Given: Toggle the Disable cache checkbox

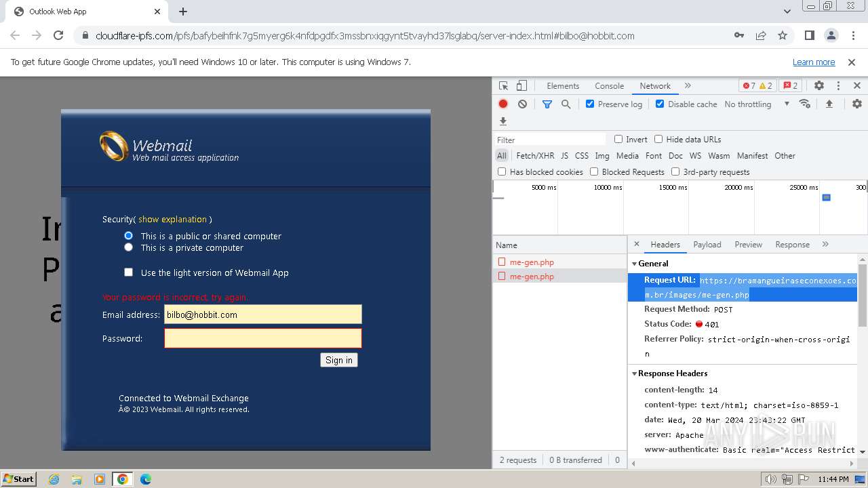Looking at the screenshot, I should pyautogui.click(x=660, y=104).
